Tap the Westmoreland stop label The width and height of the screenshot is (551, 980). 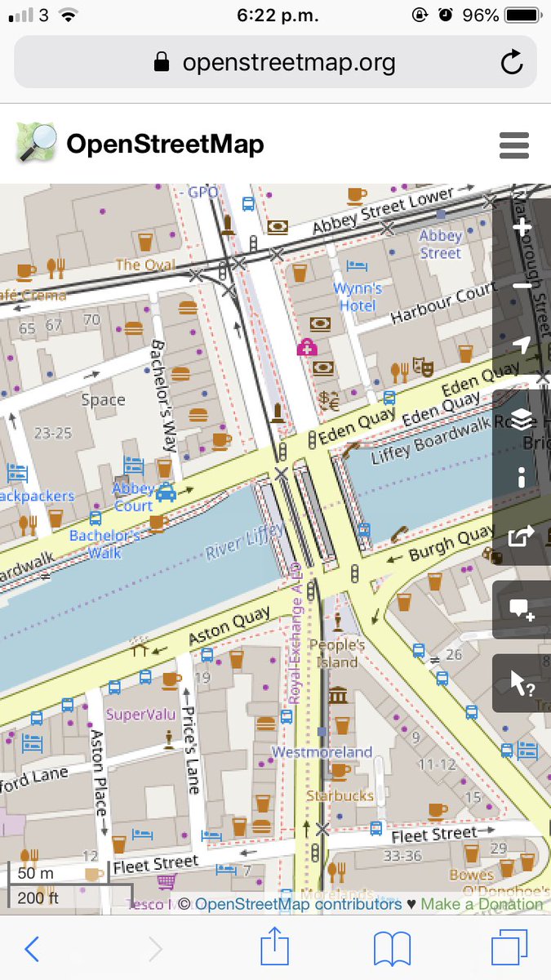tap(322, 752)
